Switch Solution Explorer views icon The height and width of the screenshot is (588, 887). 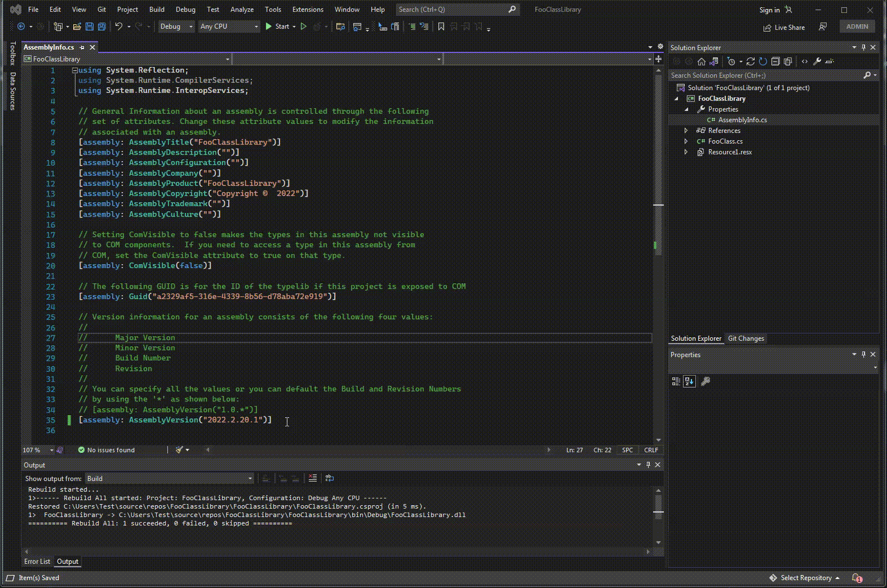[714, 61]
